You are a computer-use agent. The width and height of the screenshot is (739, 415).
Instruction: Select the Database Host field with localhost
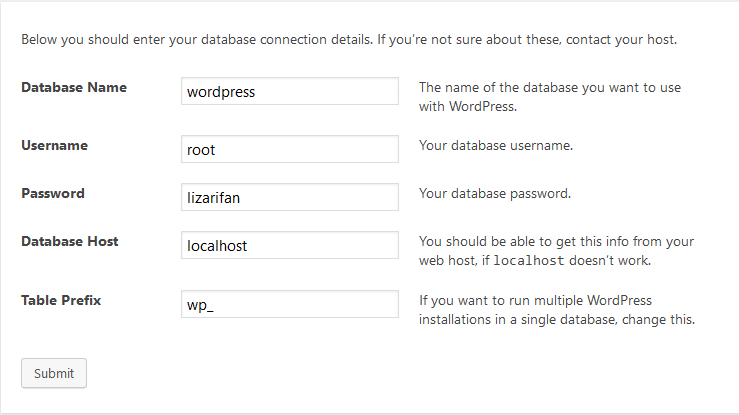pos(290,246)
